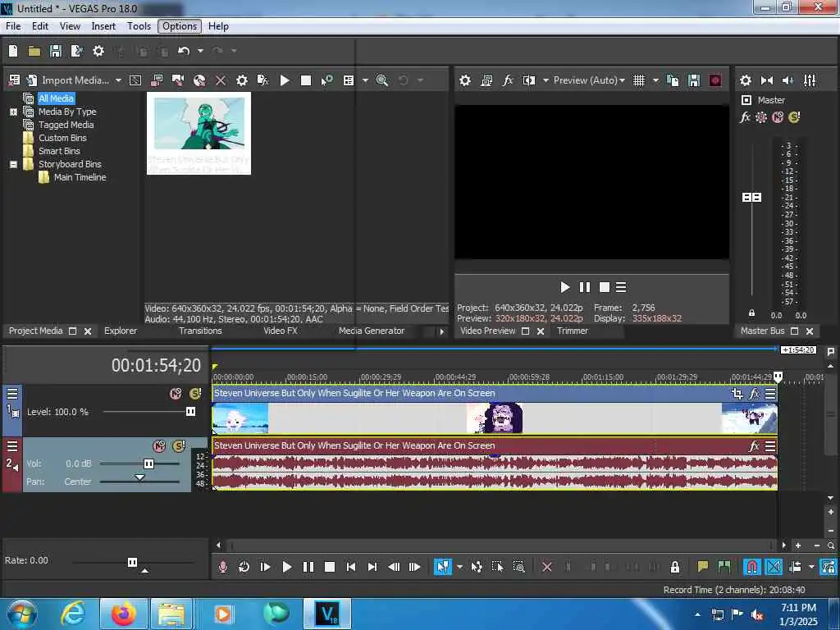Open the audio event hamburger menu
Viewport: 840px width, 630px height.
point(770,445)
